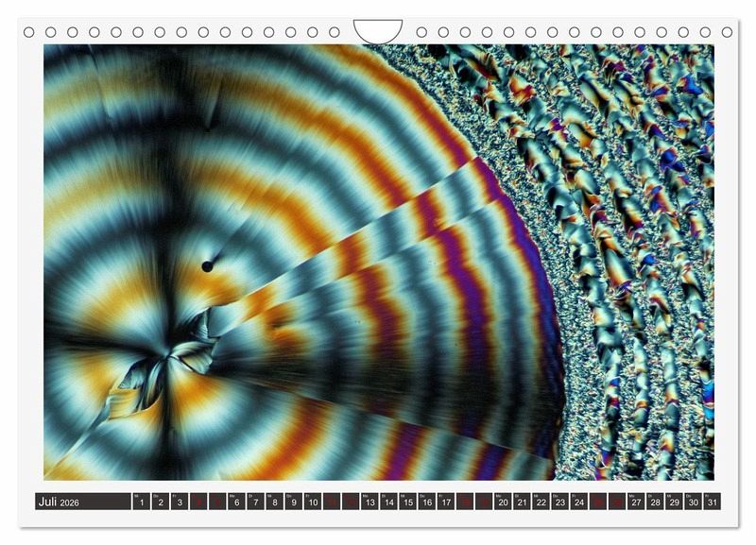The image size is (756, 545).
Task: Select day 20 in the date row
Action: (x=503, y=502)
